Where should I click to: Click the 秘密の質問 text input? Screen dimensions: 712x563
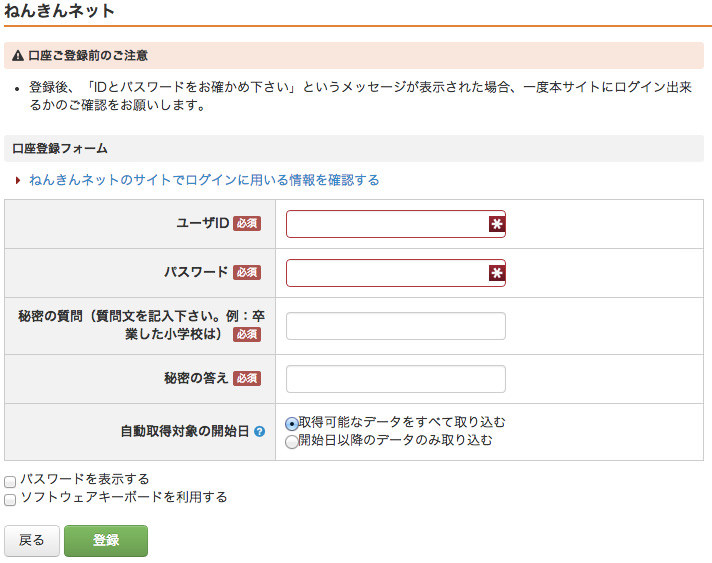click(395, 326)
